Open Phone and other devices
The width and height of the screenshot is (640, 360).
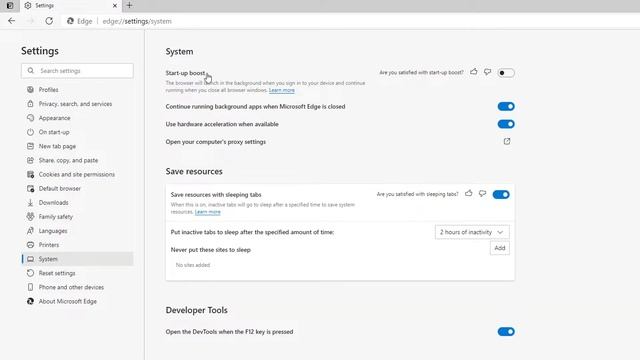click(77, 287)
